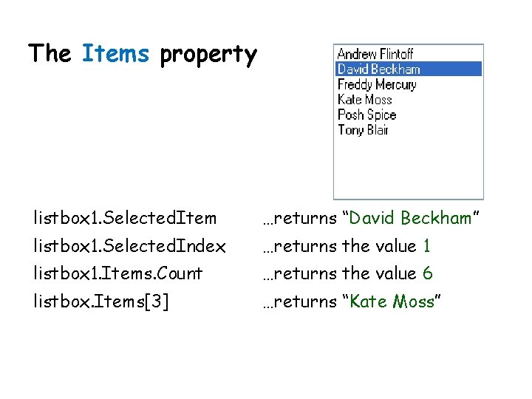Click the listbox.Items[3] code text
Viewport: 532px width, 399px height.
[100, 301]
